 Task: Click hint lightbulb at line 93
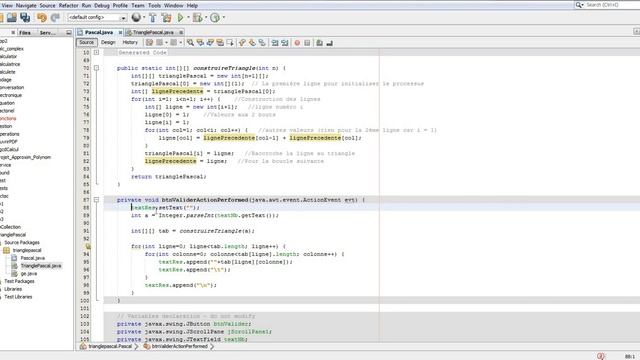click(x=88, y=246)
